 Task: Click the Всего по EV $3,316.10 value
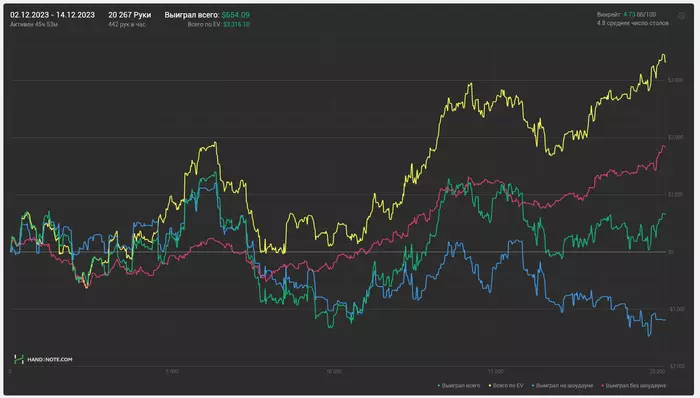218,25
